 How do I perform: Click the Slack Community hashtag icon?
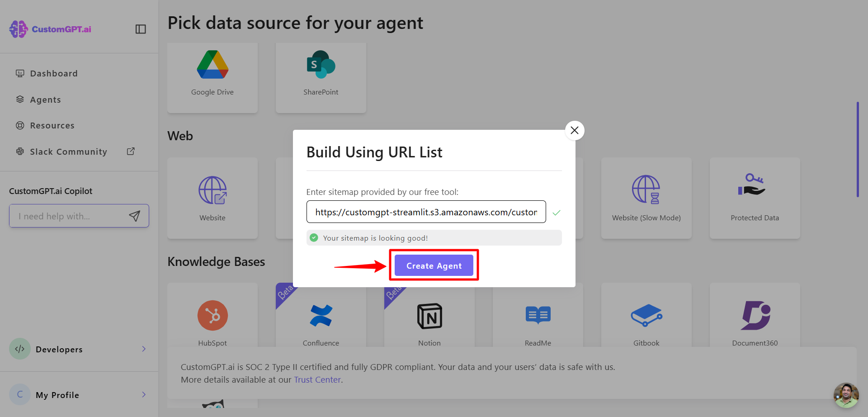(20, 152)
